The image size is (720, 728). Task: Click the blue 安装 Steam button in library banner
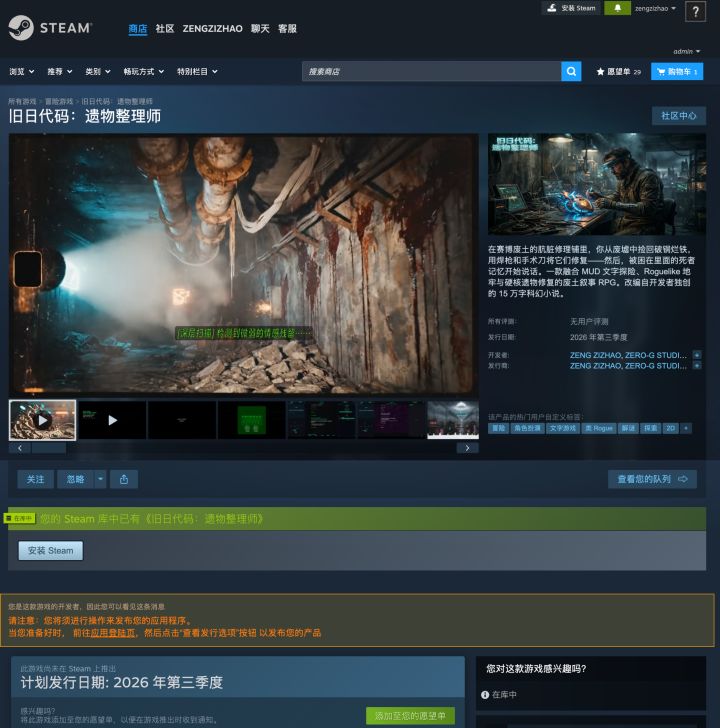click(51, 551)
